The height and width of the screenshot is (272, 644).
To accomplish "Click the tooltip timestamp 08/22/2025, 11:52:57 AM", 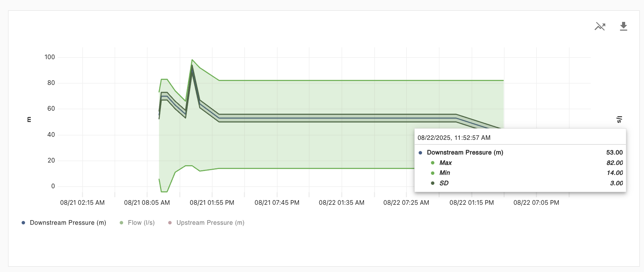I will point(454,138).
